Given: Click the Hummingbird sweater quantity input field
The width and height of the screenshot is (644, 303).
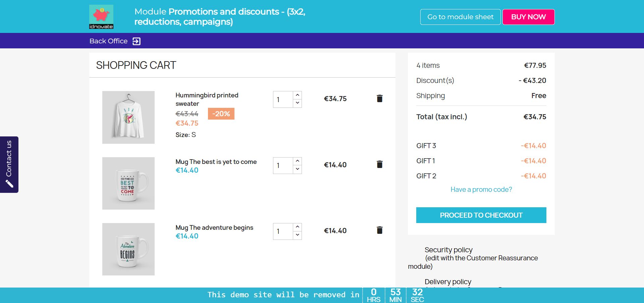Looking at the screenshot, I should [x=283, y=99].
